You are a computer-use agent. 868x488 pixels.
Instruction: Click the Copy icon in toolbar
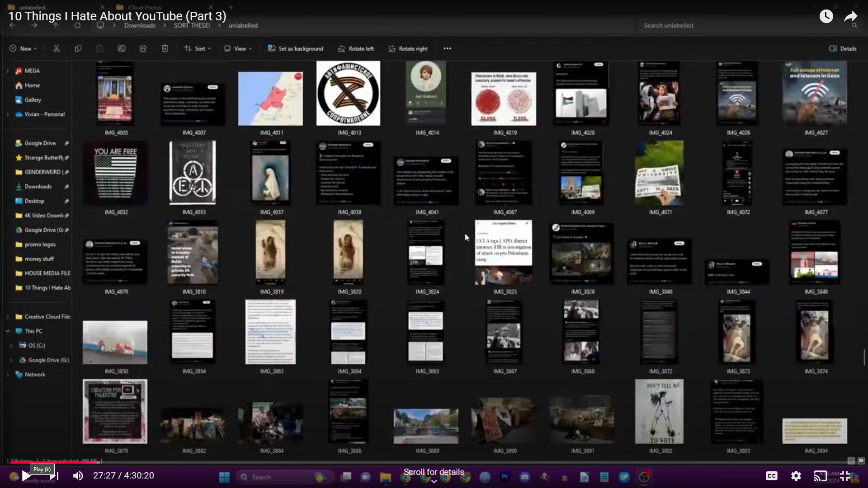[78, 48]
